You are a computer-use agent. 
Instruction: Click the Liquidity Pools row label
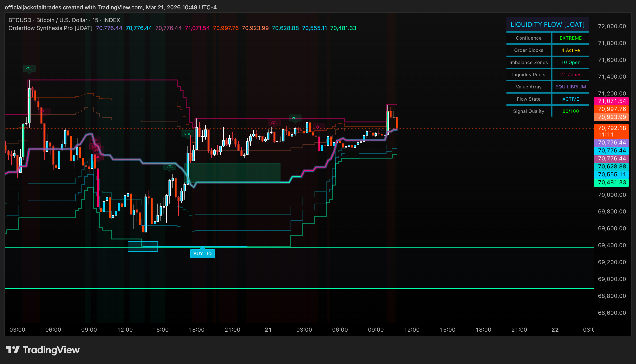pos(529,75)
